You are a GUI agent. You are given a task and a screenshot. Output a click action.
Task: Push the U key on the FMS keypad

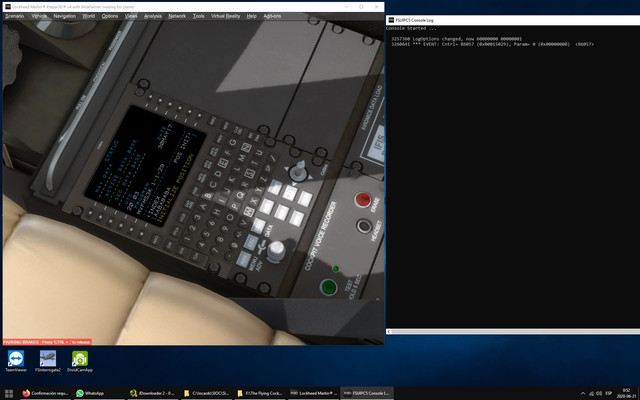pos(259,153)
